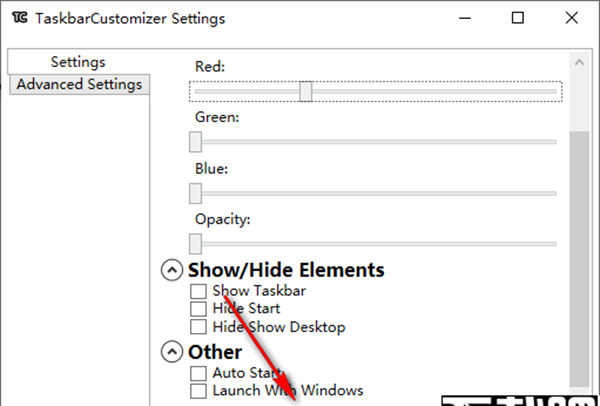Viewport: 600px width, 406px height.
Task: Switch to the Settings tab
Action: click(x=78, y=62)
